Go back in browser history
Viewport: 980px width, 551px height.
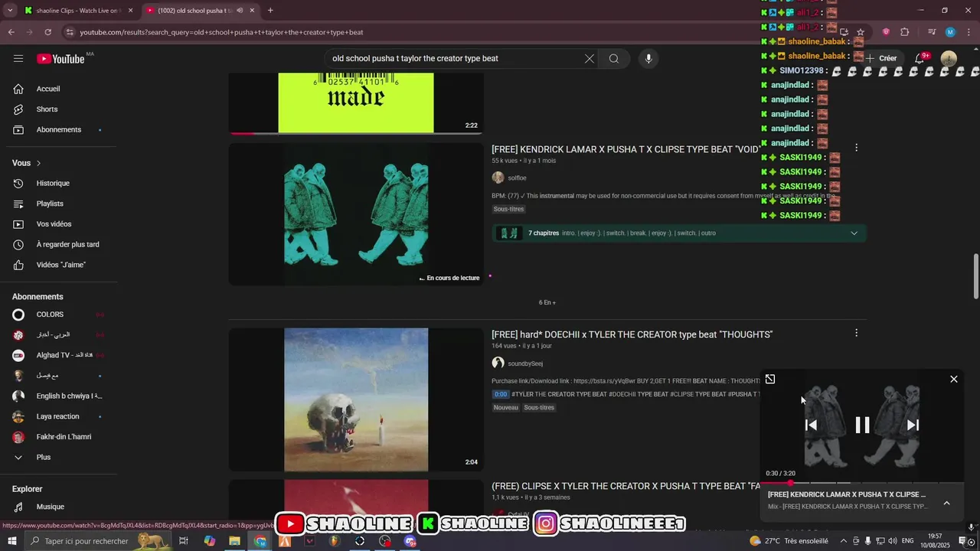pos(11,32)
